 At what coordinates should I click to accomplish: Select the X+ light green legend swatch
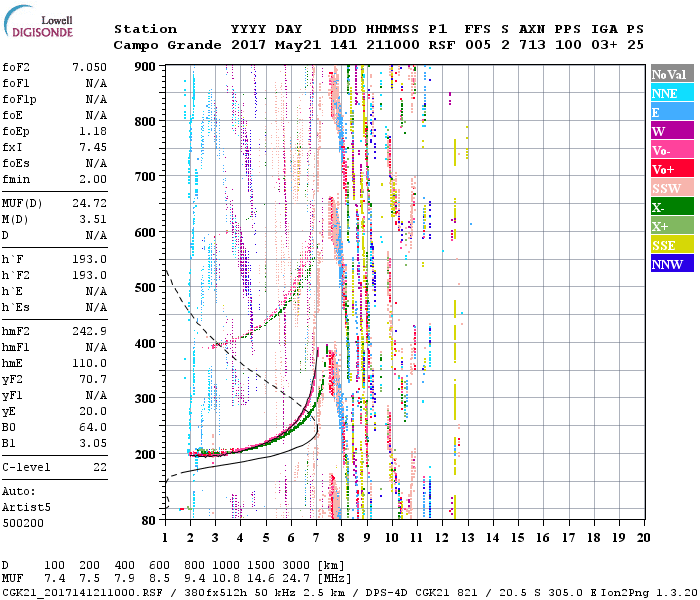pyautogui.click(x=672, y=225)
